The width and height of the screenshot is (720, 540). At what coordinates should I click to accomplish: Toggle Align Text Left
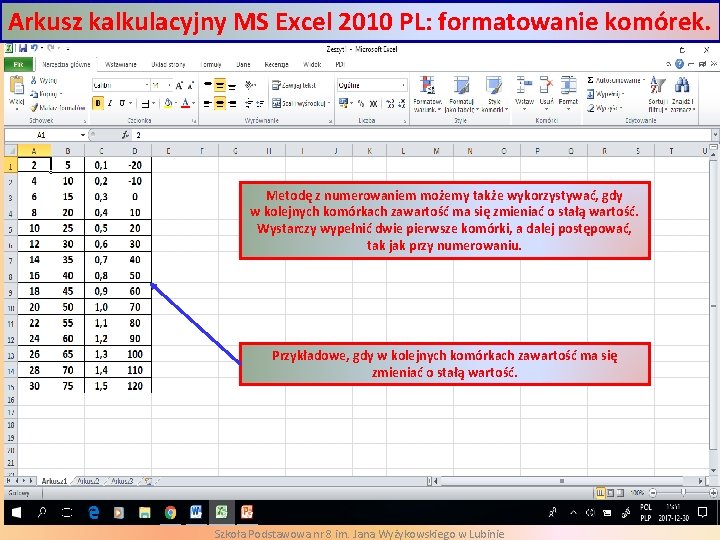(208, 104)
